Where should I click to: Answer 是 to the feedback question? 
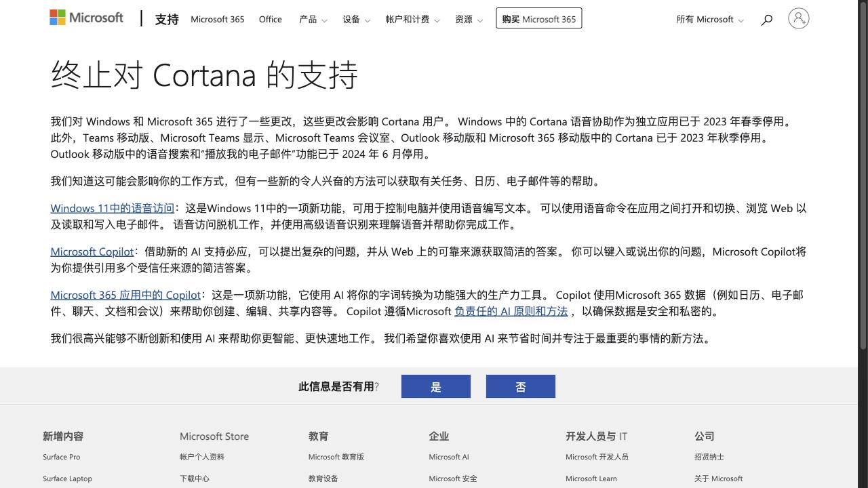pyautogui.click(x=436, y=386)
